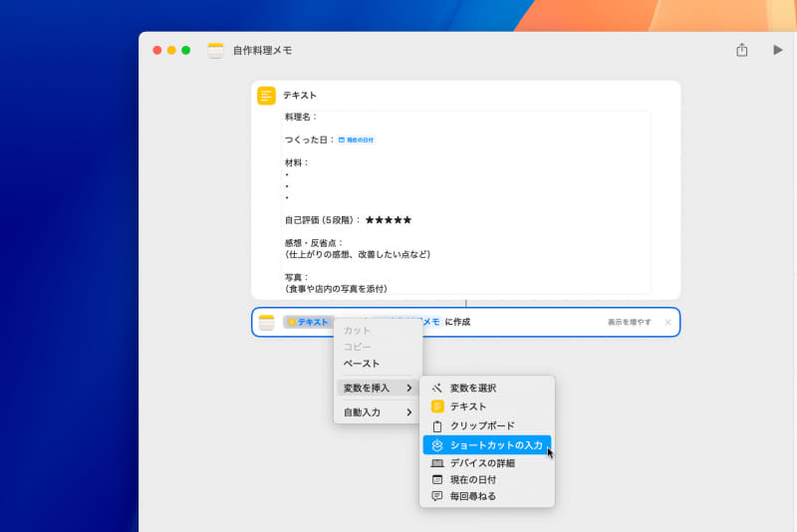The image size is (797, 532).
Task: Remove the Notes action with the X button
Action: tap(667, 322)
